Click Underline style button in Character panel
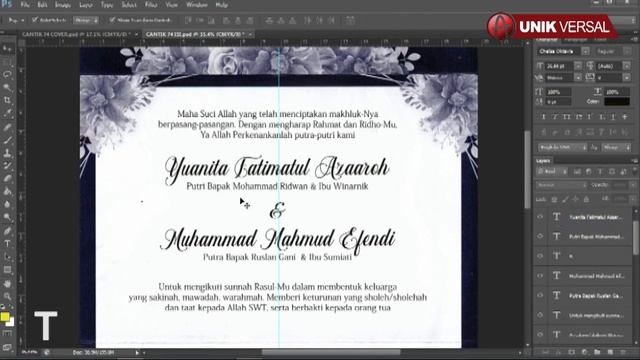Screen dimensions: 640x360 point(613,117)
